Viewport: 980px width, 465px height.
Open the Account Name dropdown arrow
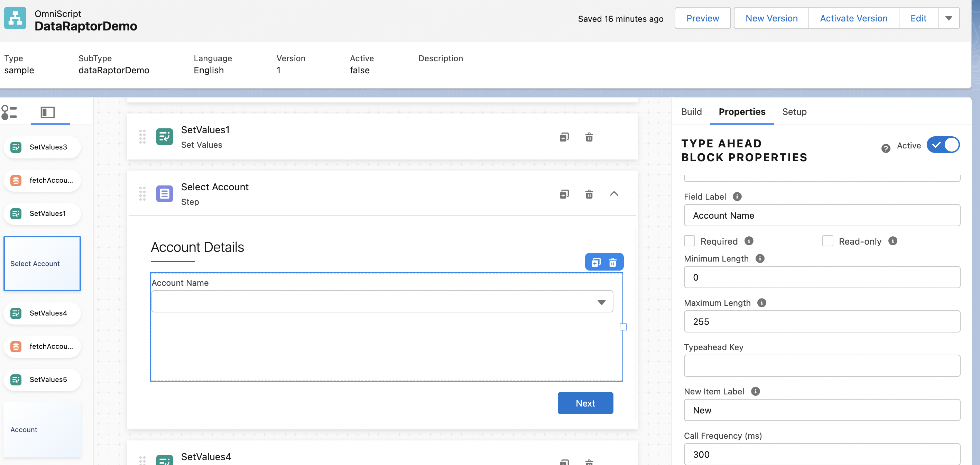pyautogui.click(x=601, y=302)
